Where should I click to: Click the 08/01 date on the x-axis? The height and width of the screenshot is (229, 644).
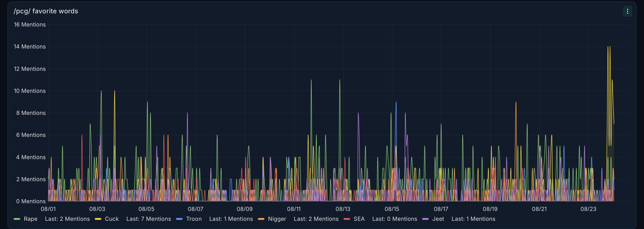[x=48, y=209]
